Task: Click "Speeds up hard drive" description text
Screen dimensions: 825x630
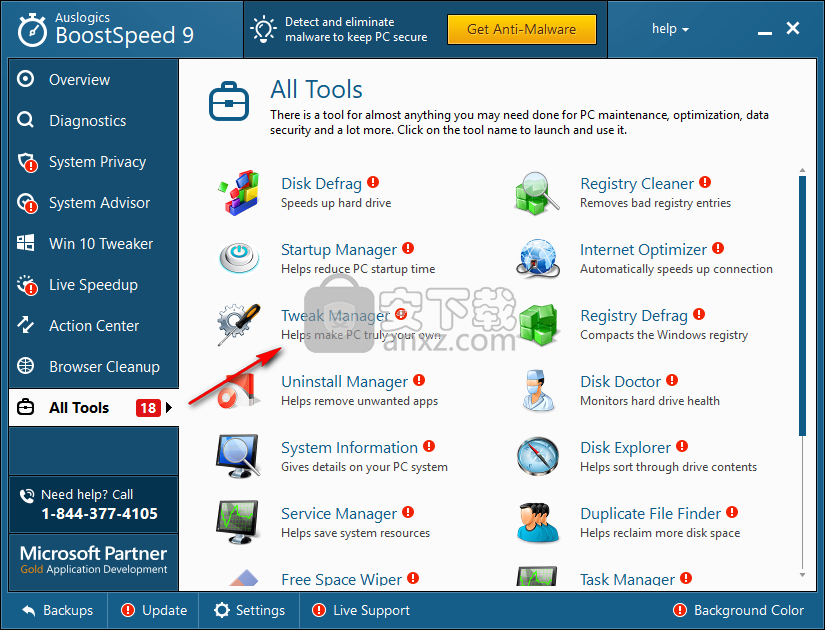Action: 336,203
